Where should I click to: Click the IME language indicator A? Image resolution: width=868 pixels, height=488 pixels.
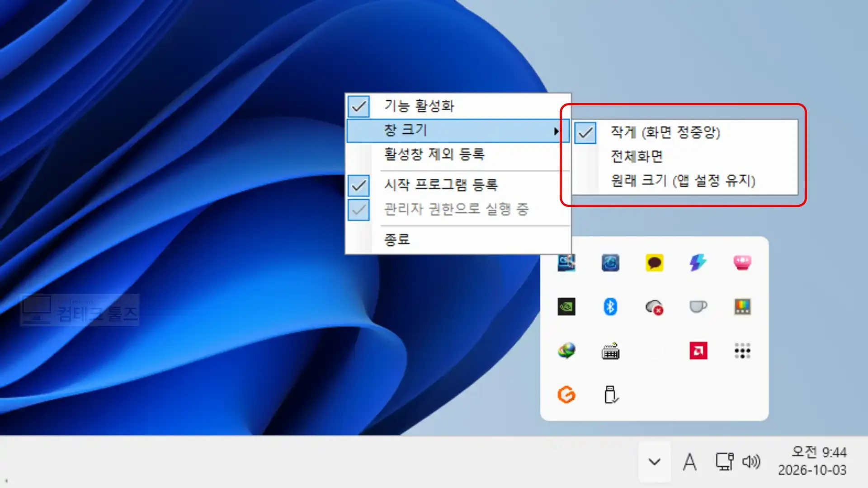(690, 462)
